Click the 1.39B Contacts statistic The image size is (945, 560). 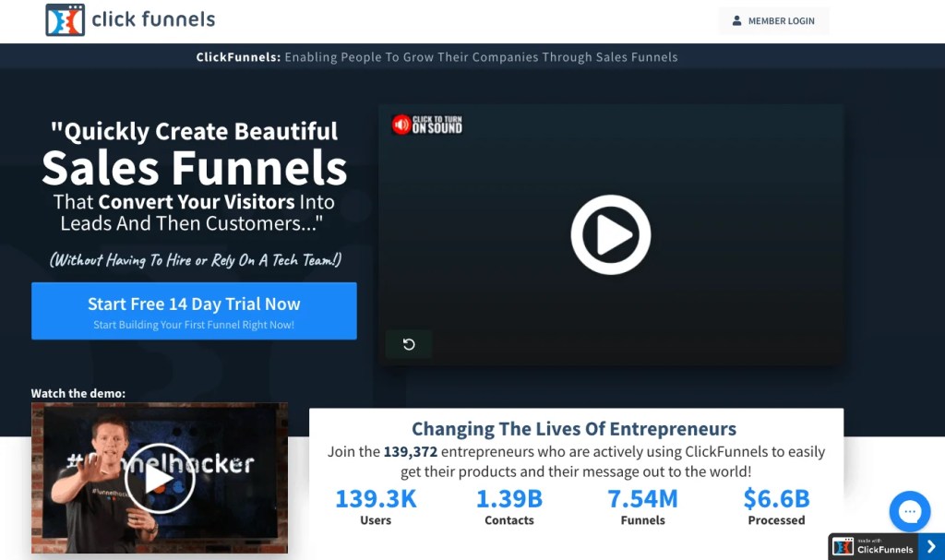[509, 507]
